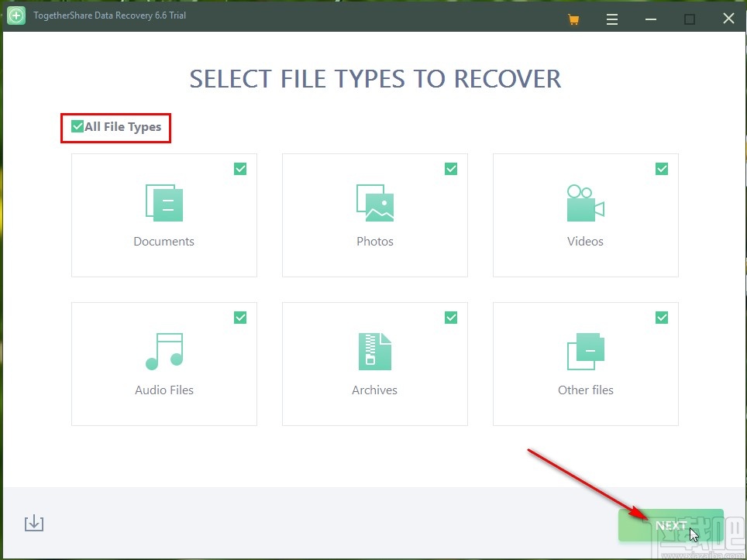This screenshot has width=747, height=560.
Task: Toggle the Photos selection checkbox
Action: (x=451, y=168)
